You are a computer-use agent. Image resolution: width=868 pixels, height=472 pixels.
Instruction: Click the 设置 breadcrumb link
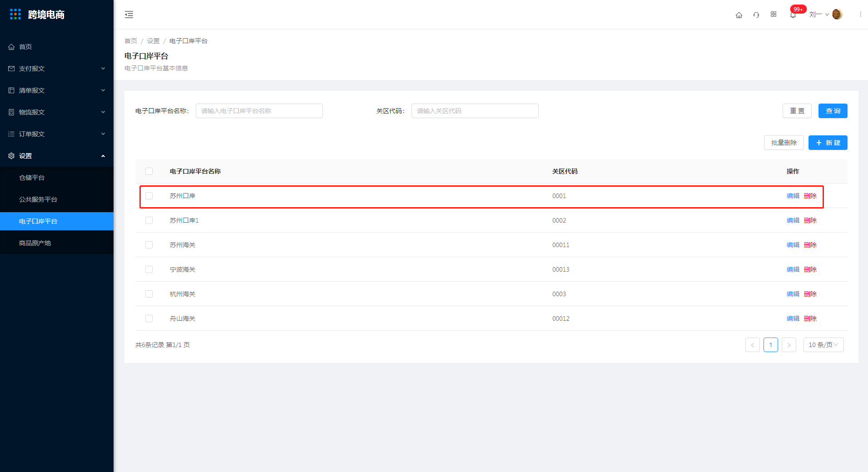(153, 41)
